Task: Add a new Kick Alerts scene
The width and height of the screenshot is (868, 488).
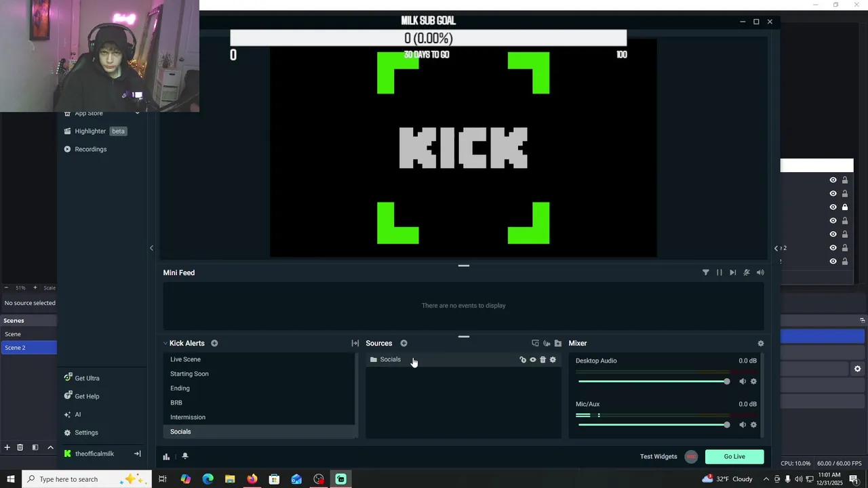Action: (x=214, y=343)
